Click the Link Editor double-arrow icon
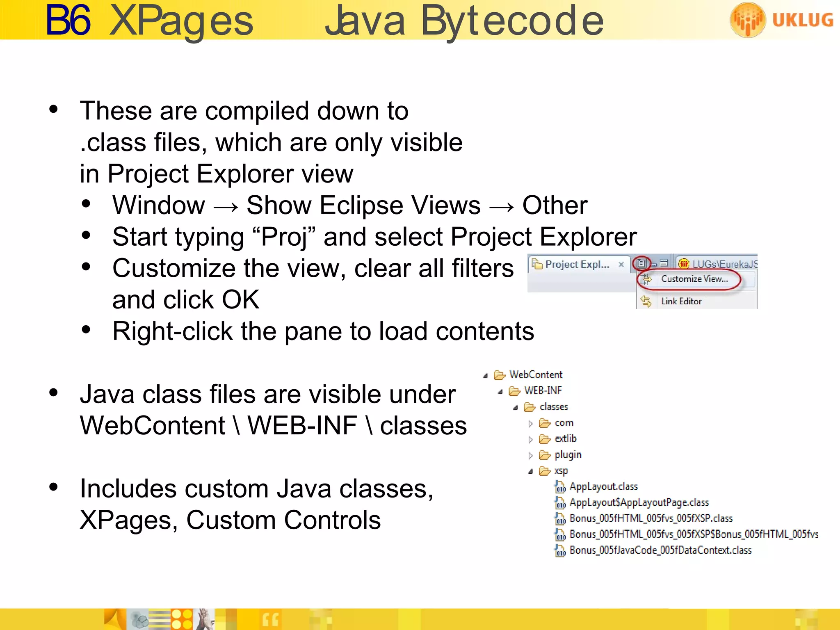The image size is (840, 630). (x=646, y=301)
